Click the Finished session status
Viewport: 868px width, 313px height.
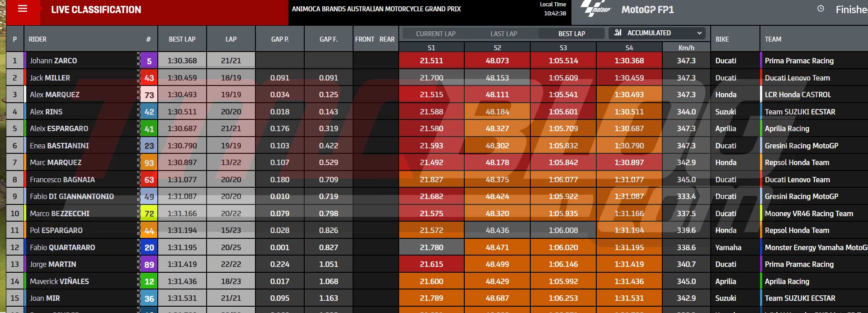(x=851, y=9)
